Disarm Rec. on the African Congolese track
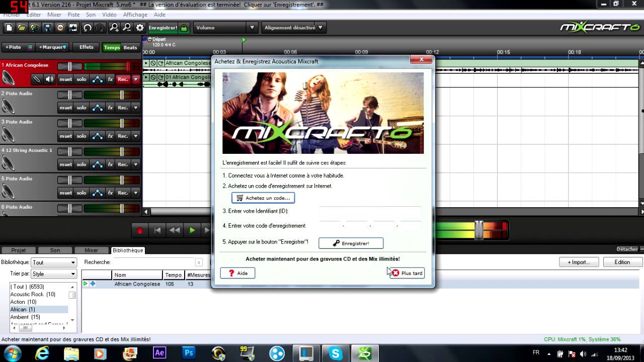The width and height of the screenshot is (644, 362). (x=123, y=79)
